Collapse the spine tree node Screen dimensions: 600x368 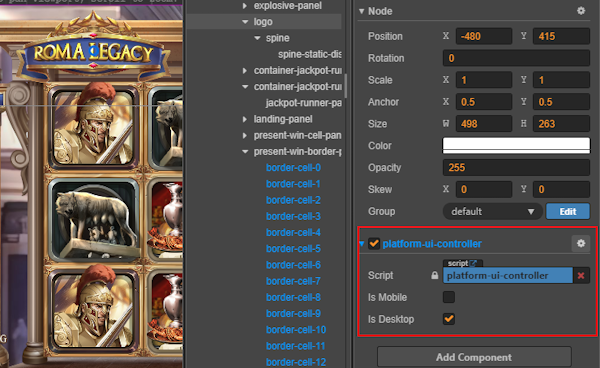click(x=258, y=38)
